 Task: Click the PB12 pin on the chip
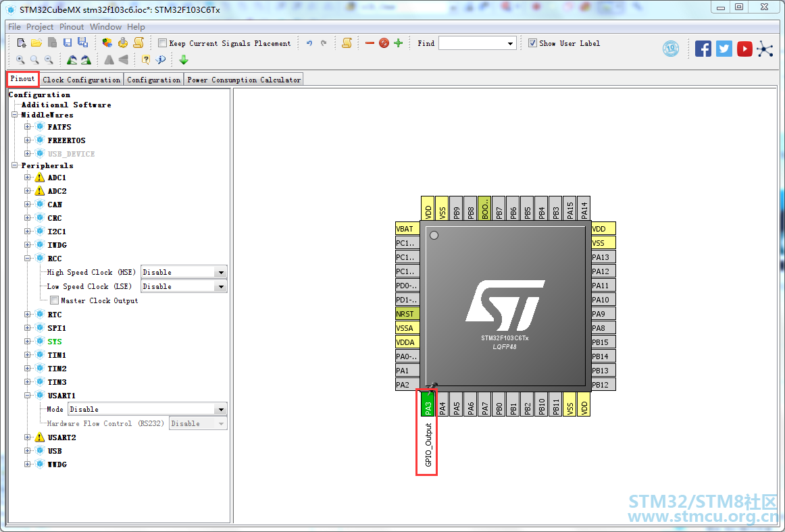coord(603,385)
